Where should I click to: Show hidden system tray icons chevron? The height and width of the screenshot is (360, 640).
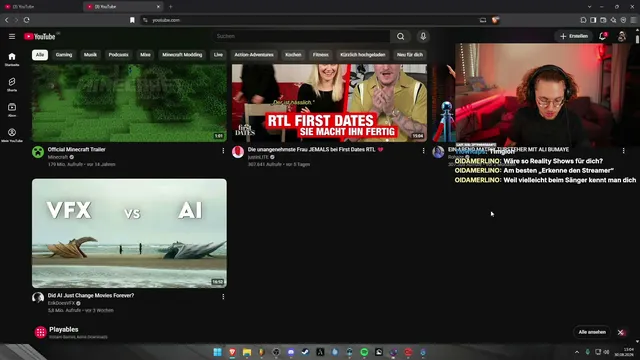tap(577, 352)
